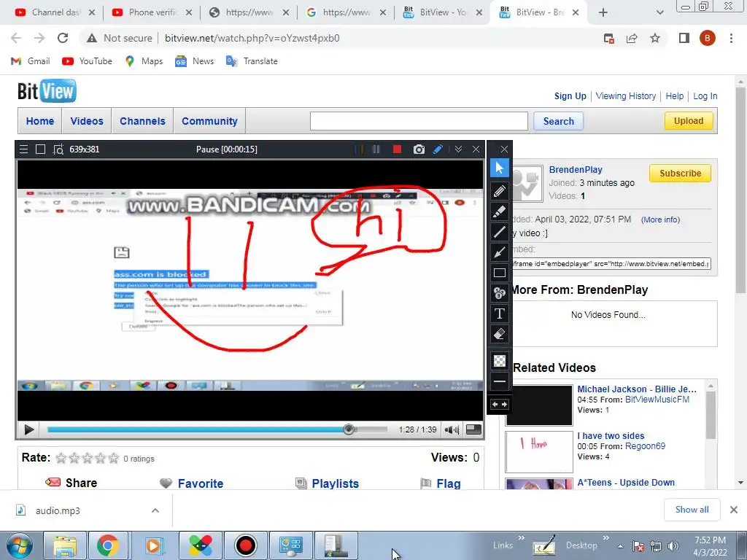Select the Bandicam numbering tool
747x560 pixels.
coord(499,293)
